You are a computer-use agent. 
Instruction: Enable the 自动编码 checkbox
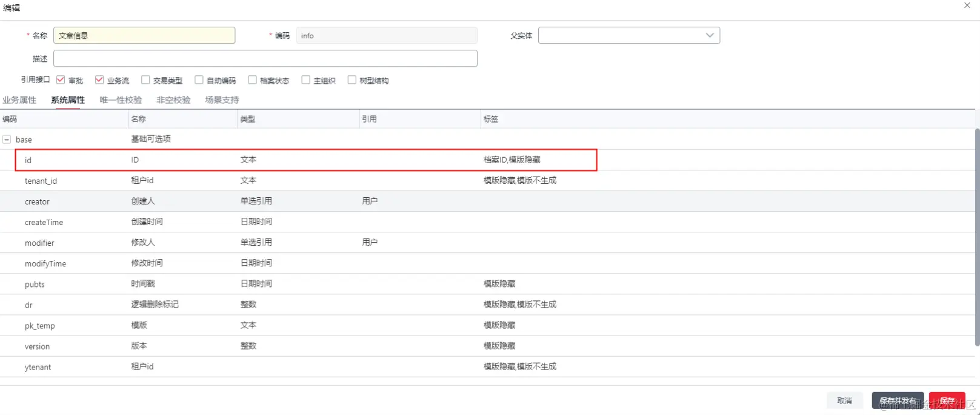coord(199,80)
